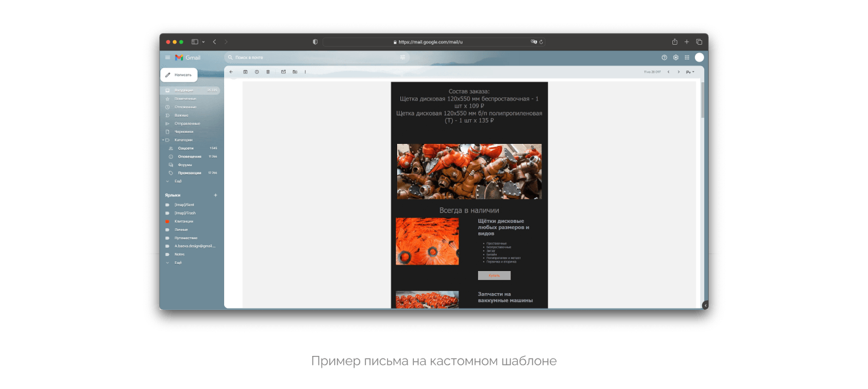Open Safari sidebar dropdown chevron
The image size is (868, 389).
203,41
